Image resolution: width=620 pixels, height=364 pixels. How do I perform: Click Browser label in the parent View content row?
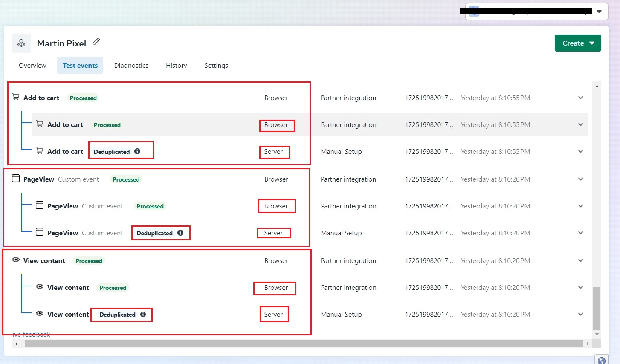pyautogui.click(x=276, y=261)
